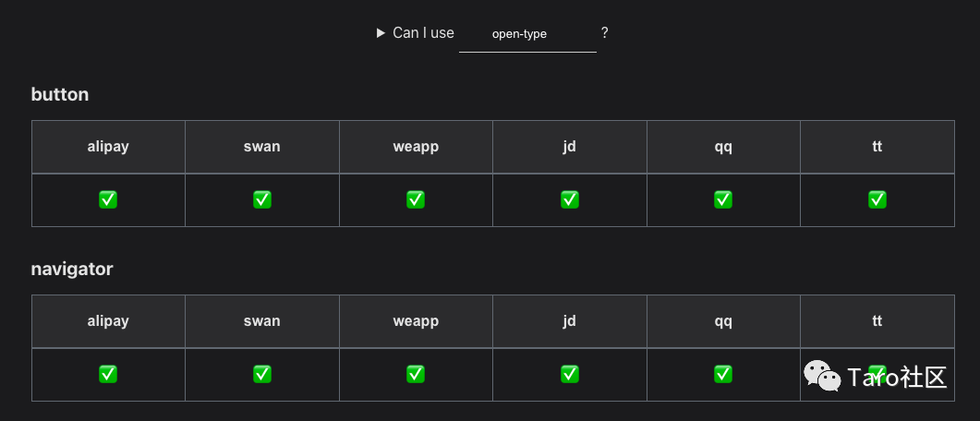The height and width of the screenshot is (421, 980).
Task: Click the alipay checkmark in button table
Action: coord(108,199)
